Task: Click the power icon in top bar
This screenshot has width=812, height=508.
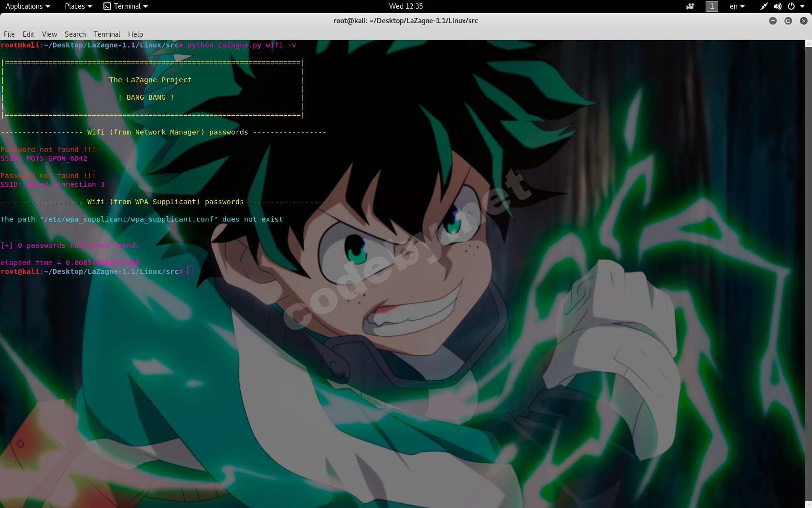Action: tap(791, 6)
